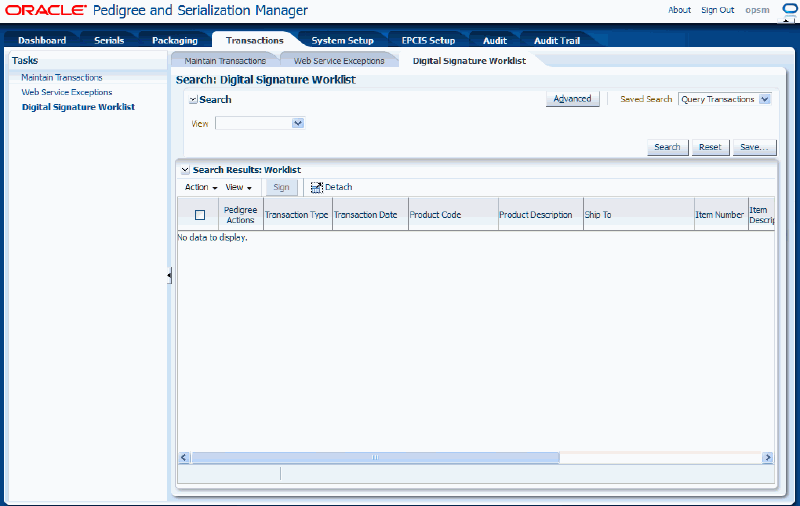Viewport: 800px width, 506px height.
Task: Open the EPCIS Setup tab
Action: click(x=428, y=40)
